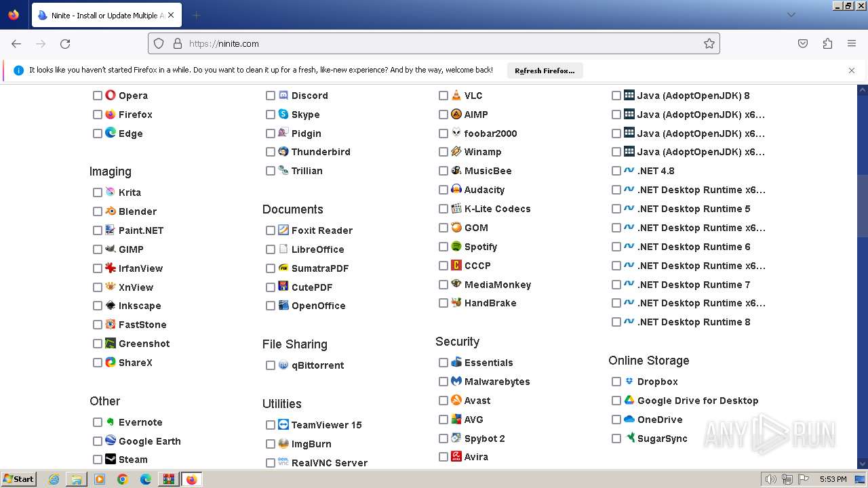
Task: Click the IrfanView red icon
Action: tap(111, 268)
